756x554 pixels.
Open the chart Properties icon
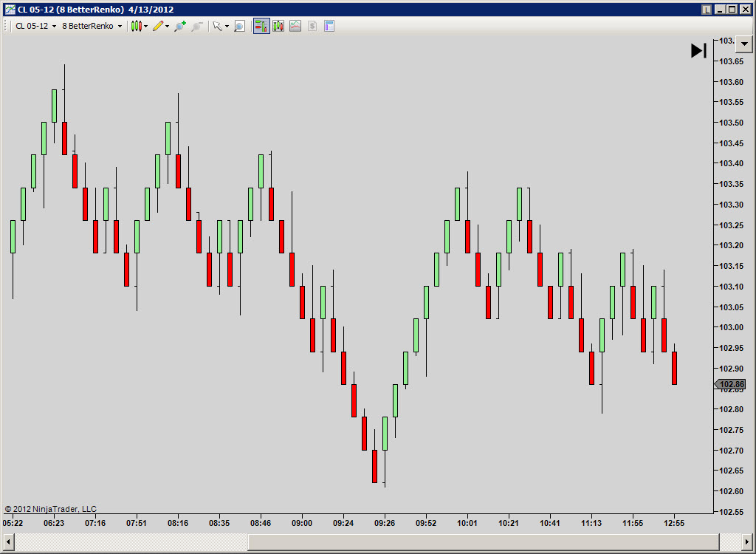click(x=329, y=26)
